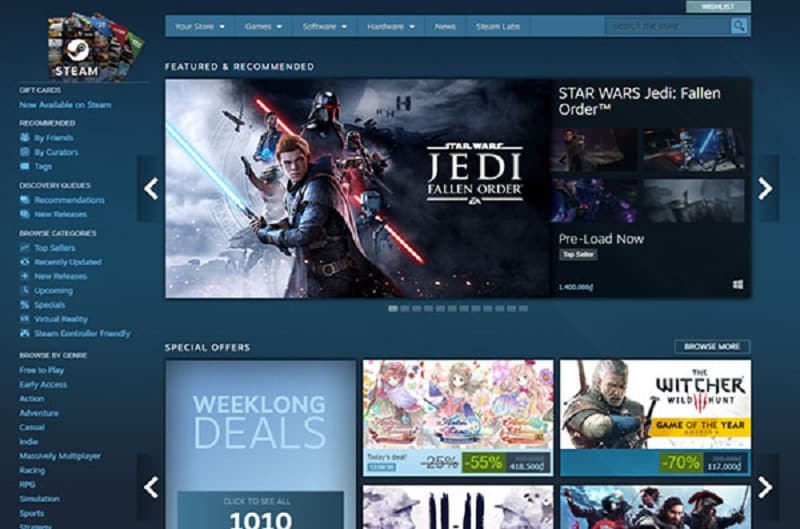800x529 pixels.
Task: Open the Recommendations queue link
Action: tap(69, 200)
